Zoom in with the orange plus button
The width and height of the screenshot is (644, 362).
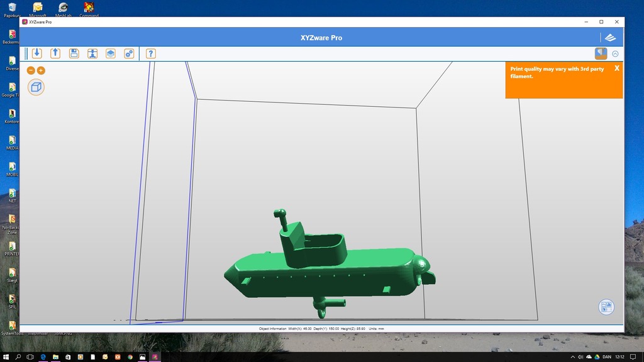point(41,70)
